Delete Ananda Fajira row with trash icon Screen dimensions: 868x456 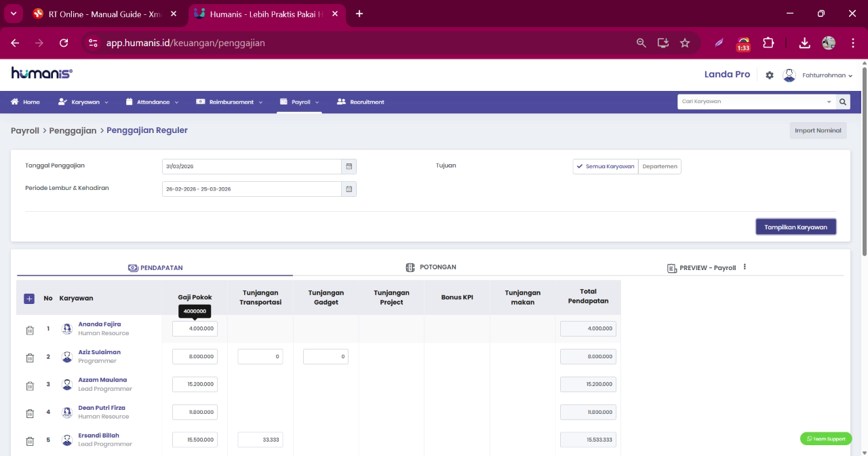click(30, 330)
